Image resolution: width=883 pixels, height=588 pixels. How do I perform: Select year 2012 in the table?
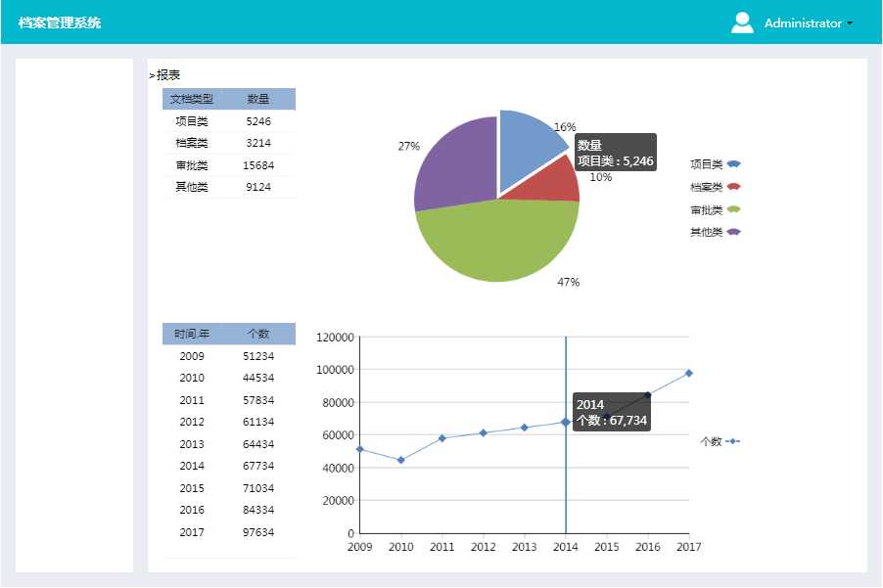tap(192, 422)
